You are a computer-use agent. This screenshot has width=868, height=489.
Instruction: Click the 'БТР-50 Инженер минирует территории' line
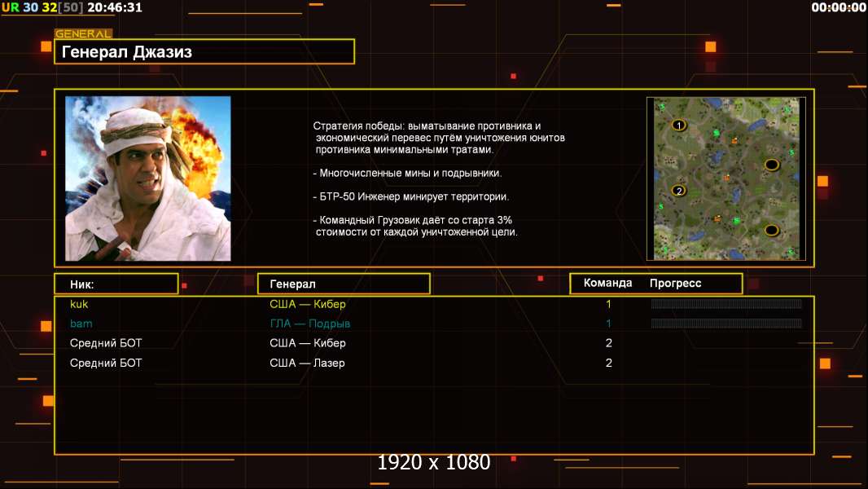(x=410, y=196)
